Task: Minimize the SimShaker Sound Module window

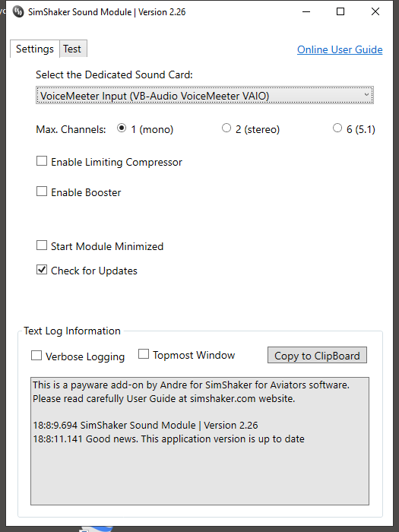Action: coord(306,12)
